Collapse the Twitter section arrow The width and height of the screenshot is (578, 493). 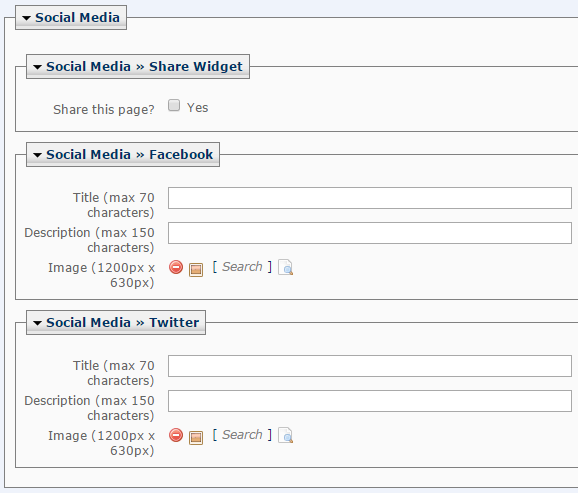pyautogui.click(x=37, y=323)
